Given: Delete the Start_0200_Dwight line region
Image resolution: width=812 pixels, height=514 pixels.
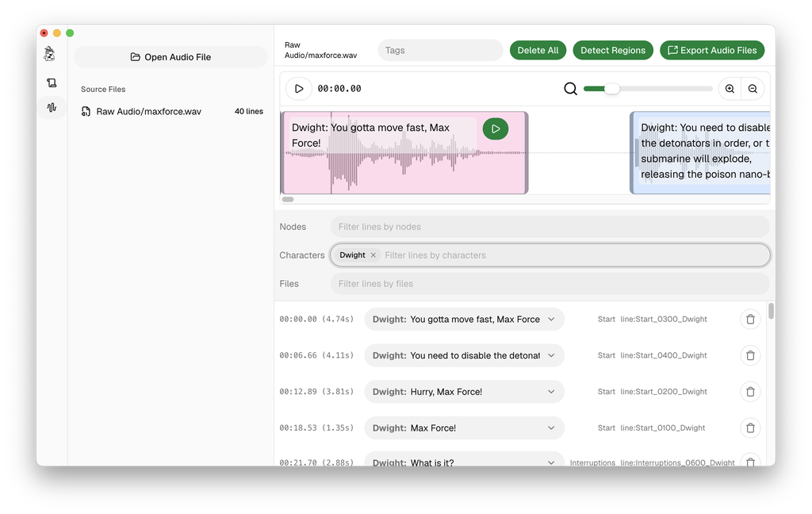Looking at the screenshot, I should (750, 392).
